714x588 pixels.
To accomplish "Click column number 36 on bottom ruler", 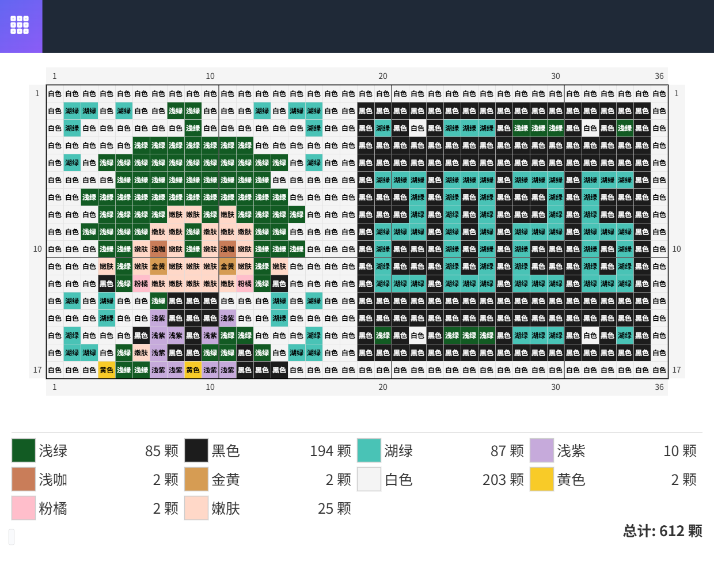I will [x=659, y=387].
